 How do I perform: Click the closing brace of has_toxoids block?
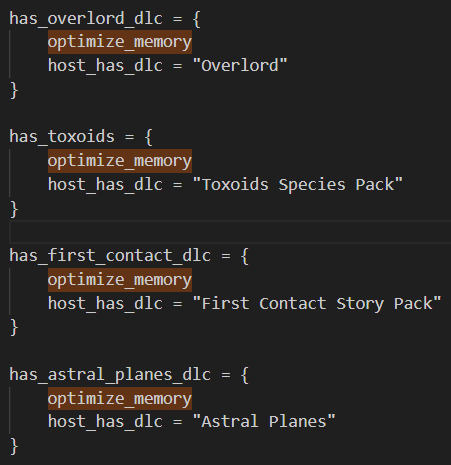click(14, 209)
